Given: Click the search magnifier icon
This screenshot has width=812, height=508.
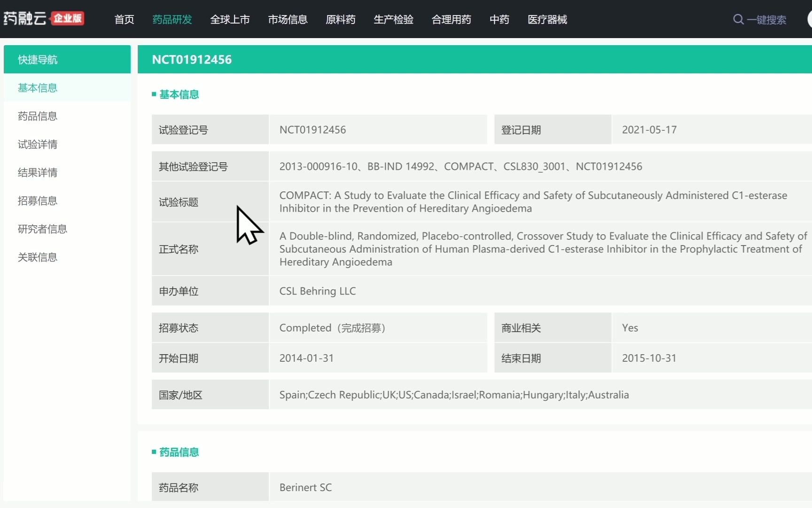Looking at the screenshot, I should pos(738,19).
